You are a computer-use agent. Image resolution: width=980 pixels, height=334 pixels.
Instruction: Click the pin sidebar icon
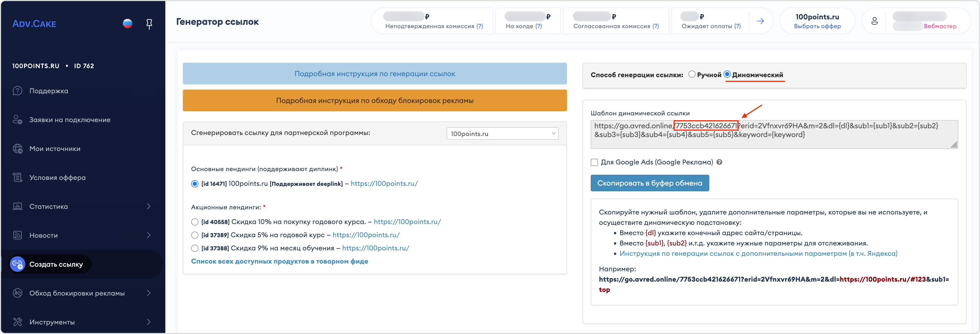click(x=149, y=24)
